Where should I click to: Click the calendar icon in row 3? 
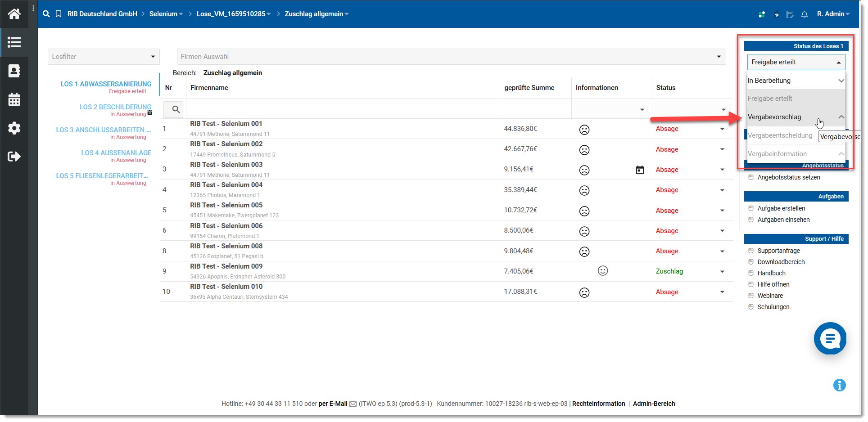click(x=639, y=170)
